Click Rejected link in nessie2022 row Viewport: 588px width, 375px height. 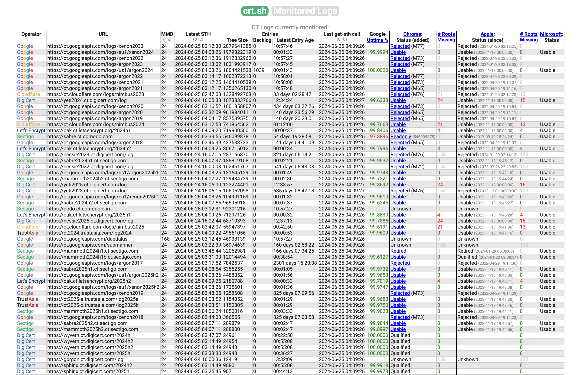point(400,167)
